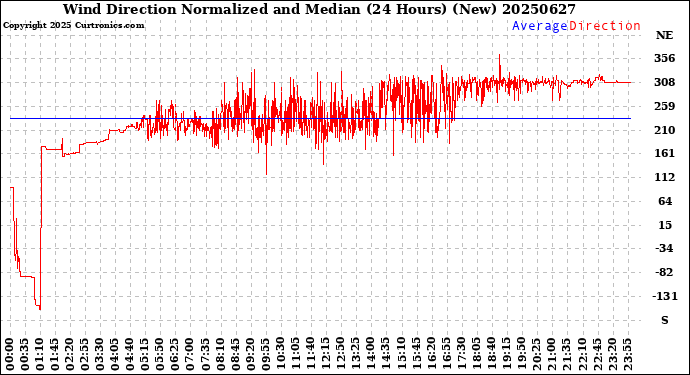This screenshot has width=690, height=375.
Task: Click the 01:45 time label
Action: tap(55, 355)
